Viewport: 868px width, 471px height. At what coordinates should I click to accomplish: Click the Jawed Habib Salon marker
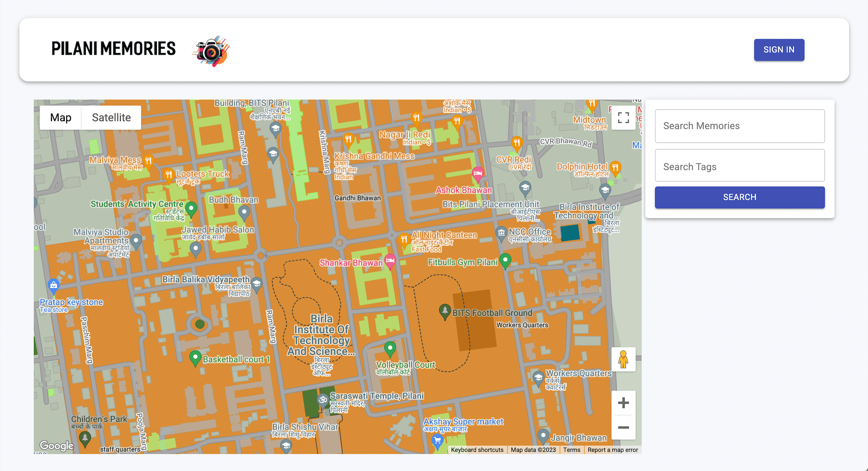click(196, 250)
